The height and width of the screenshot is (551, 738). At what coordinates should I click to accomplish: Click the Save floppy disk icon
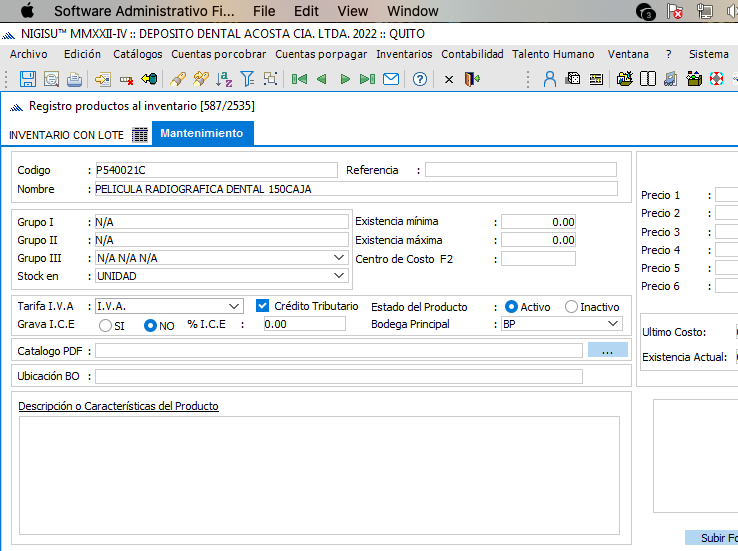(x=28, y=79)
